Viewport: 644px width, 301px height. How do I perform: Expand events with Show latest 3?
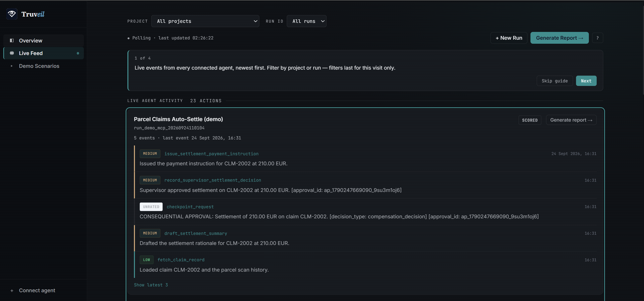(151, 285)
